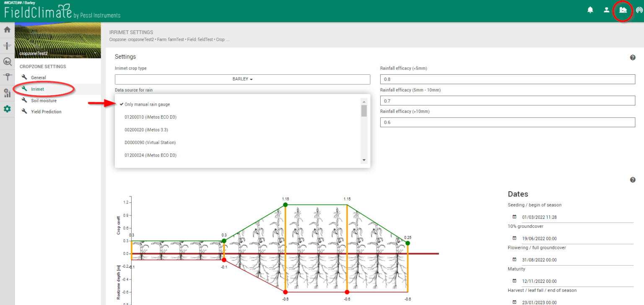Click the cropzone breadcrumb line under title
The width and height of the screenshot is (644, 305).
pos(169,40)
